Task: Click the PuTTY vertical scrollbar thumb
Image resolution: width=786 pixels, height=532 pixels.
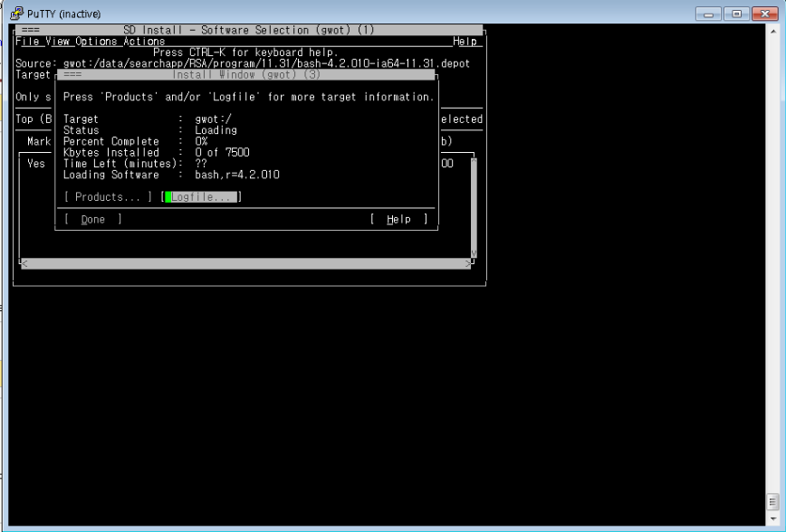Action: 772,500
